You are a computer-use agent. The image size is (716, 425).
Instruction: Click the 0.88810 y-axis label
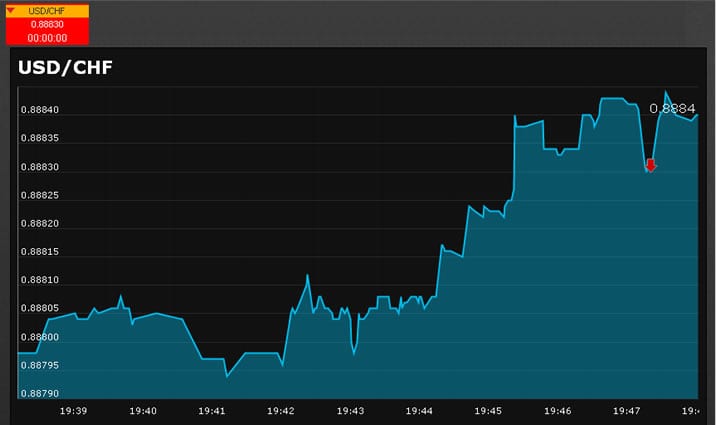point(40,280)
